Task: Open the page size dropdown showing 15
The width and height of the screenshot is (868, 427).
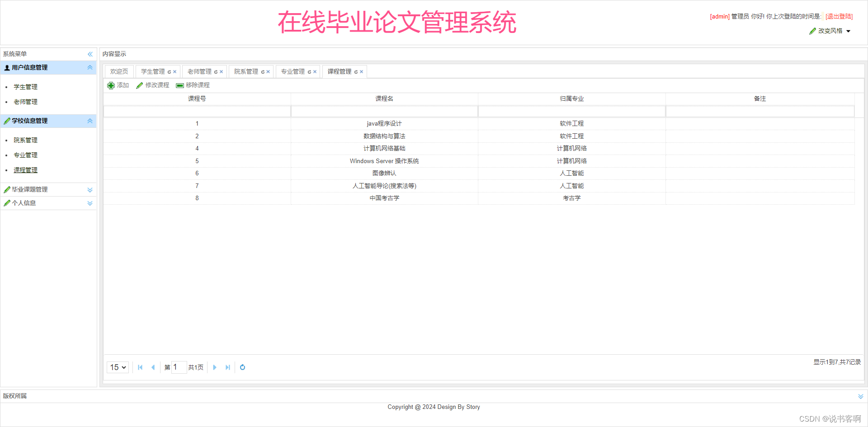Action: (x=118, y=367)
